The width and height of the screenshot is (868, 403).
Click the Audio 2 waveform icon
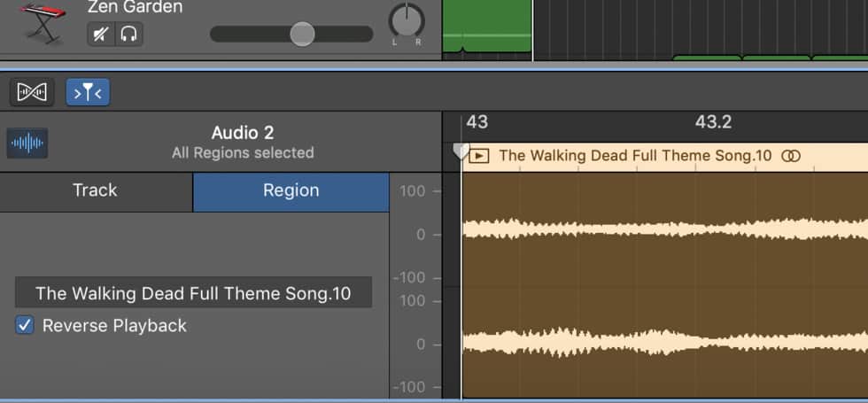[27, 143]
